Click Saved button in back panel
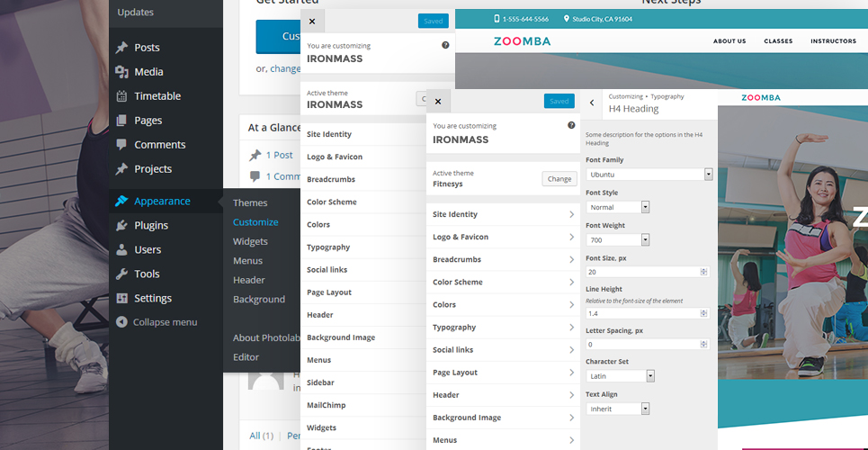Screen dimensions: 868x450 click(x=434, y=21)
